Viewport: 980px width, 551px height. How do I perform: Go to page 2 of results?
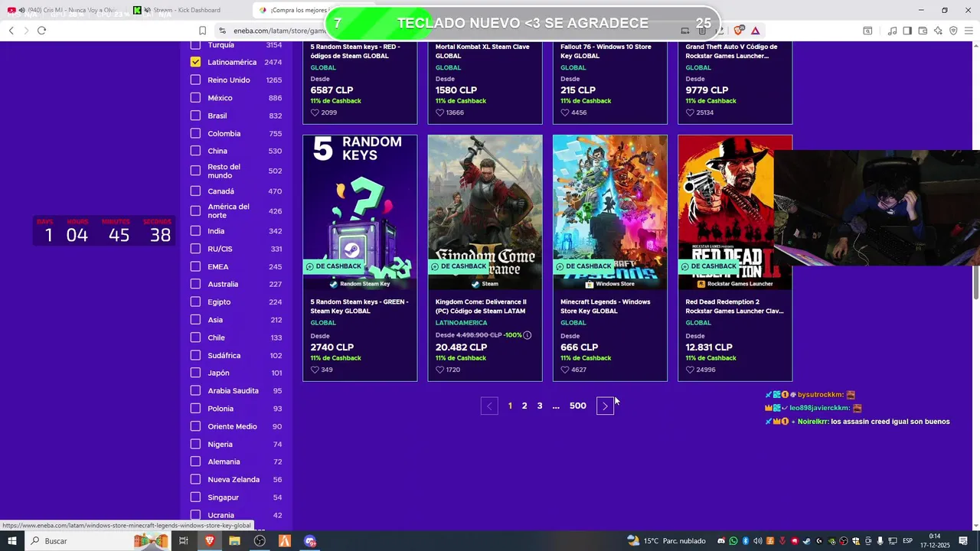coord(524,406)
